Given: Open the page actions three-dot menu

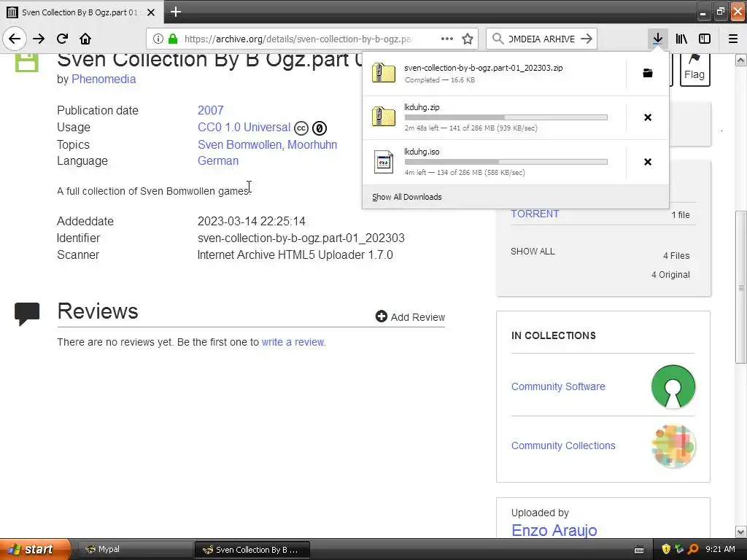Looking at the screenshot, I should (x=447, y=39).
